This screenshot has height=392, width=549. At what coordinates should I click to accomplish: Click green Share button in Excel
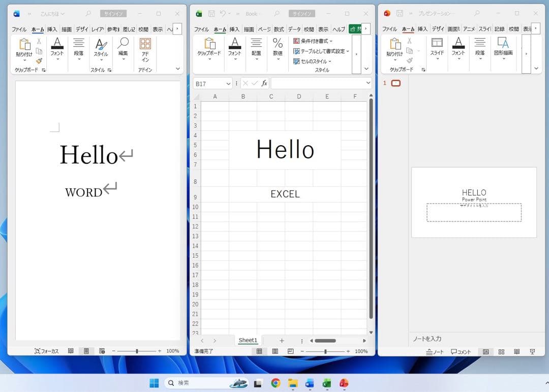click(355, 29)
